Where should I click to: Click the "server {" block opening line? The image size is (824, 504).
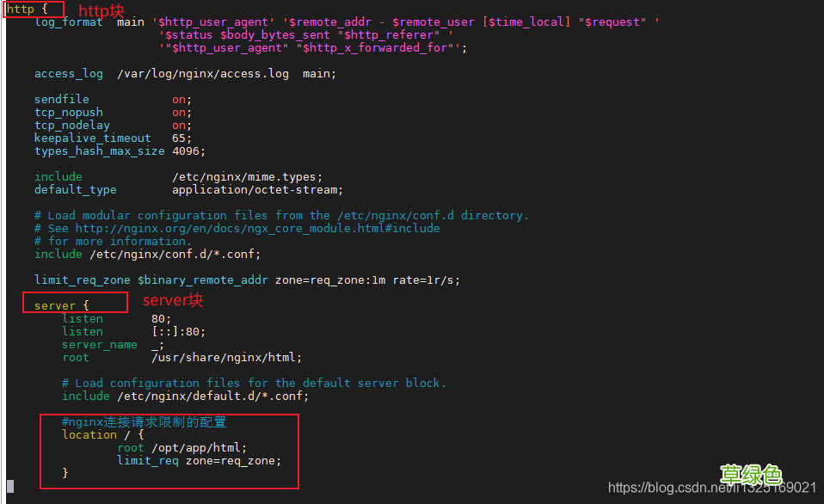click(x=62, y=306)
